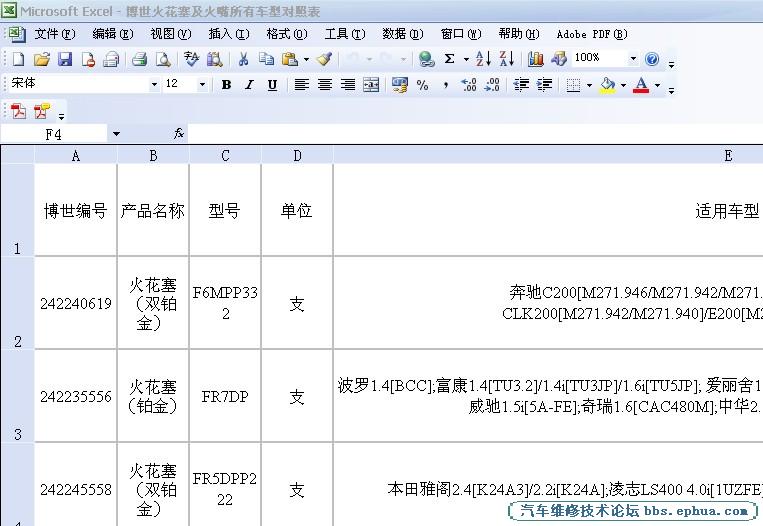The width and height of the screenshot is (763, 526).
Task: Open the font size dropdown
Action: tap(202, 85)
